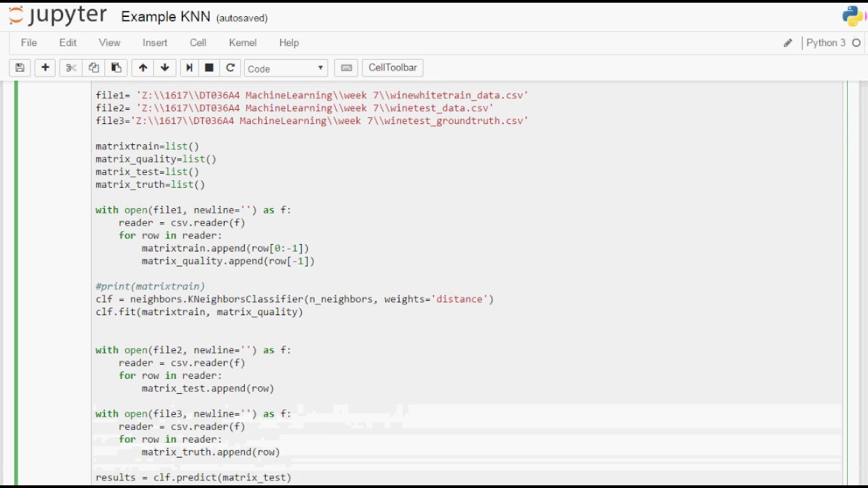Viewport: 868px width, 488px height.
Task: Click the autosaved checkpoint status
Action: coord(242,18)
